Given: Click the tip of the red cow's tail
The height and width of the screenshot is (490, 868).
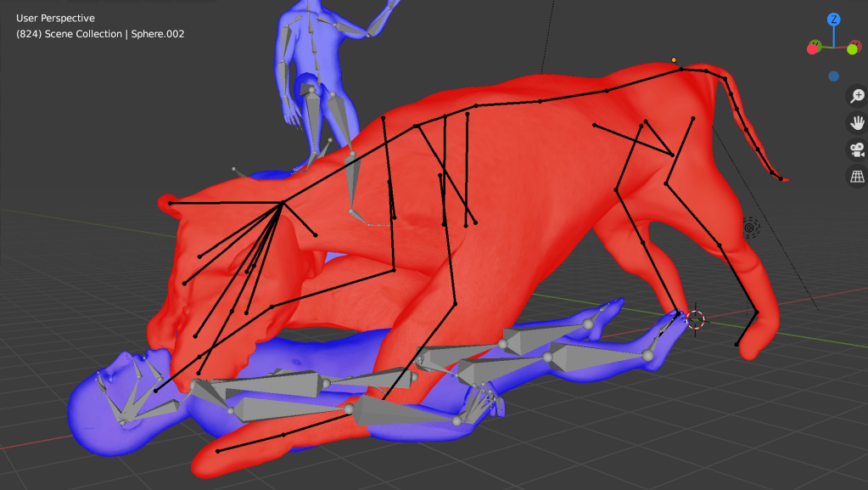Looking at the screenshot, I should click(x=781, y=178).
